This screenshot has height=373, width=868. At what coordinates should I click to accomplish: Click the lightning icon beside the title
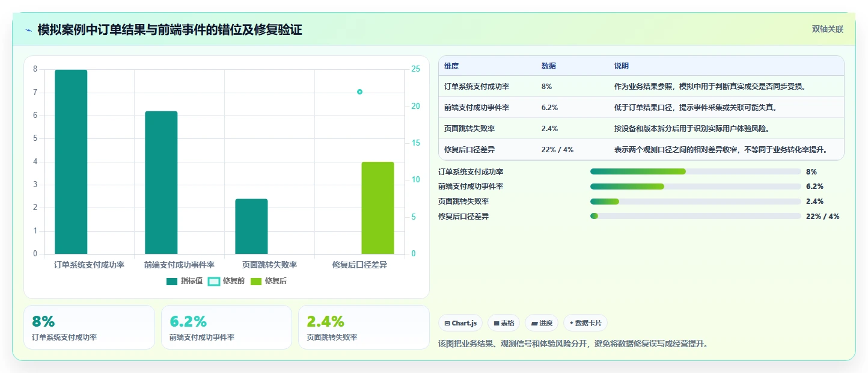[28, 29]
